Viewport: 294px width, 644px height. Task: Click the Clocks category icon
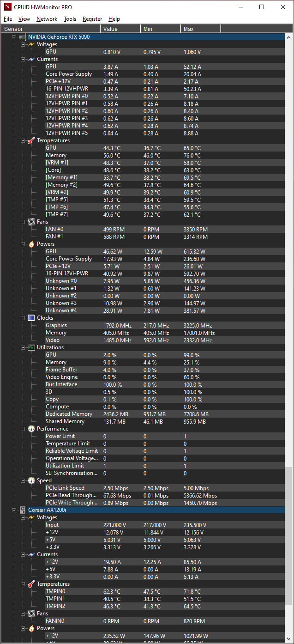(31, 318)
